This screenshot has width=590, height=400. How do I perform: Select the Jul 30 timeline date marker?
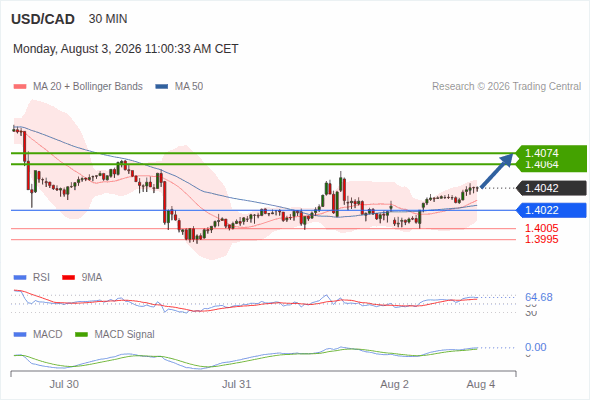(64, 385)
